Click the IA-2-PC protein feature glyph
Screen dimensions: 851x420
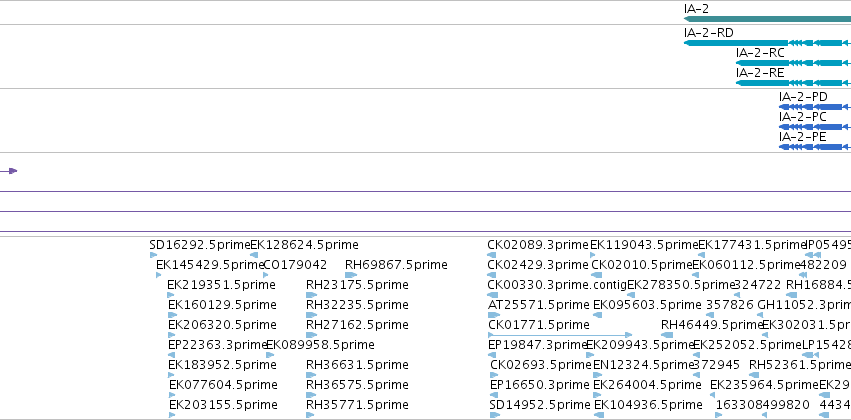(815, 127)
